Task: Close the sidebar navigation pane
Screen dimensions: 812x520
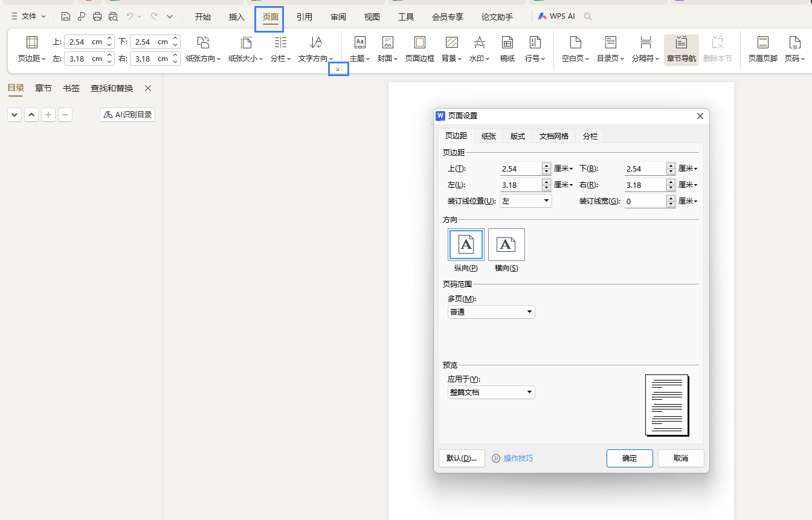Action: [x=148, y=88]
